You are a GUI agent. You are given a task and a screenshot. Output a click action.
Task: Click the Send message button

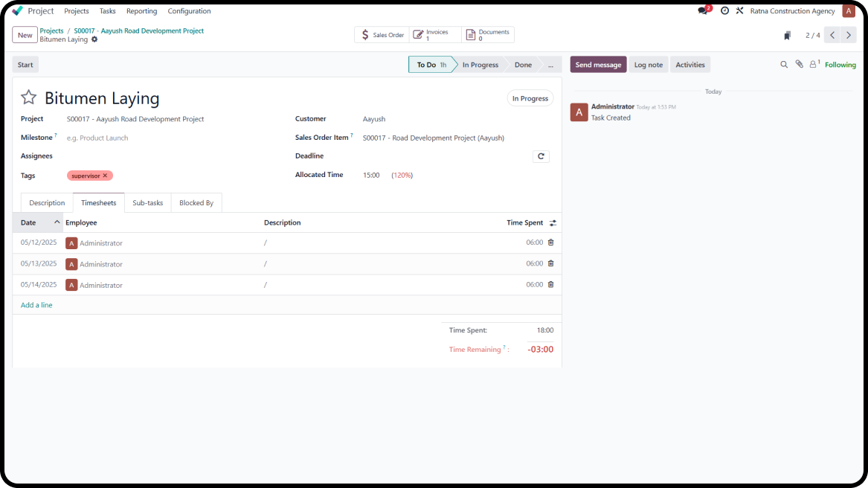click(598, 65)
